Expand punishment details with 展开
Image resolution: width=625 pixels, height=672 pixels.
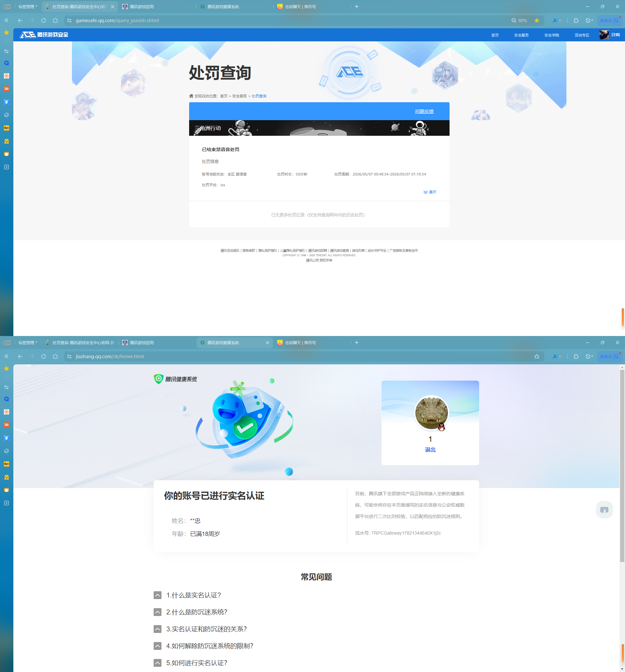click(430, 192)
